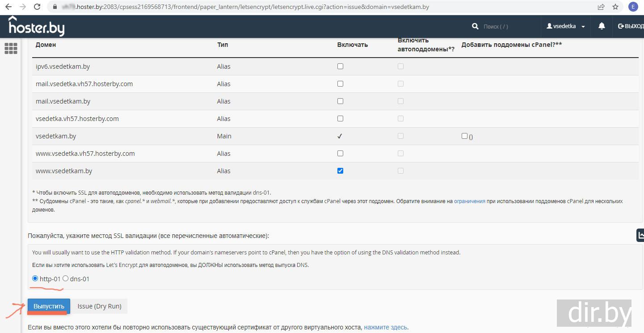Bookmark page with the star icon
This screenshot has width=644, height=333.
coord(615,7)
